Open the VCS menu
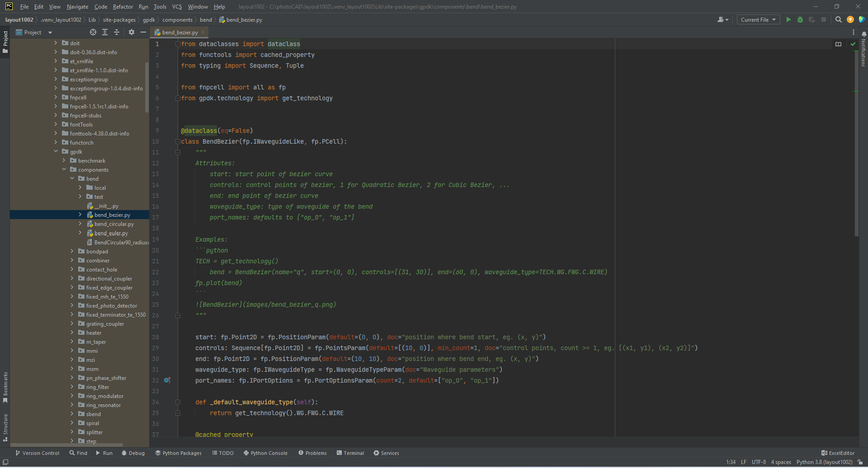This screenshot has height=468, width=868. [177, 7]
